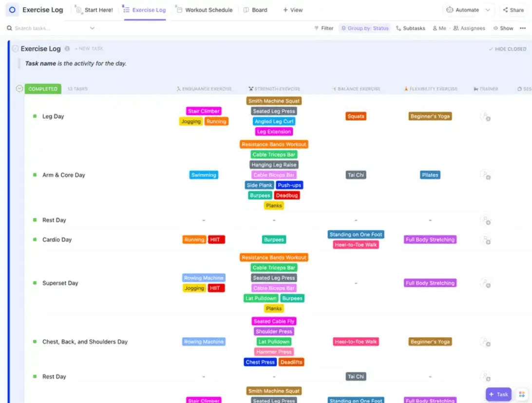Screen dimensions: 532x403
Task: Sort by Endurance Exercise column header
Action: click(204, 89)
